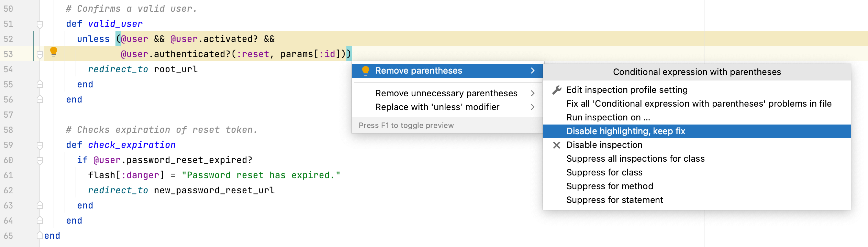Click the wrench icon beside Edit inspection profile
Screen dimensions: 868x247
click(x=557, y=90)
